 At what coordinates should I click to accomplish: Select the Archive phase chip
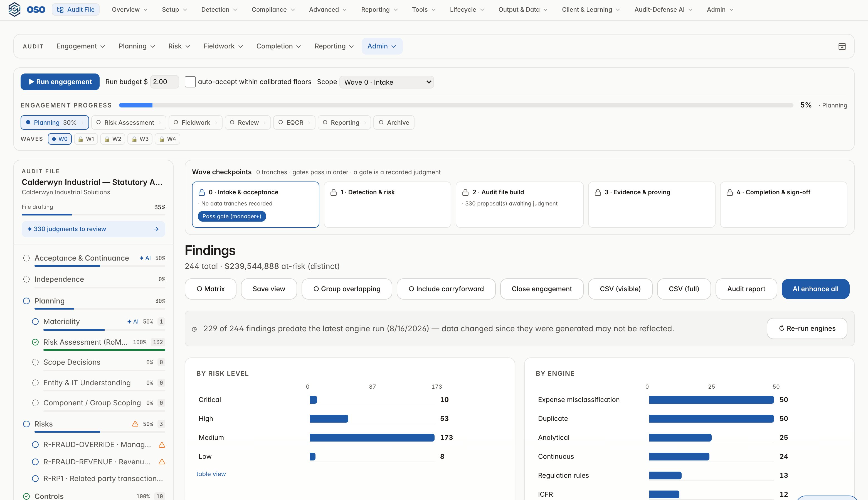pyautogui.click(x=394, y=122)
